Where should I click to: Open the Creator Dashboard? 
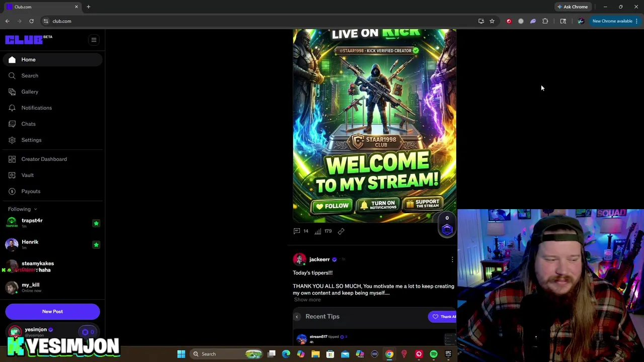click(52, 159)
